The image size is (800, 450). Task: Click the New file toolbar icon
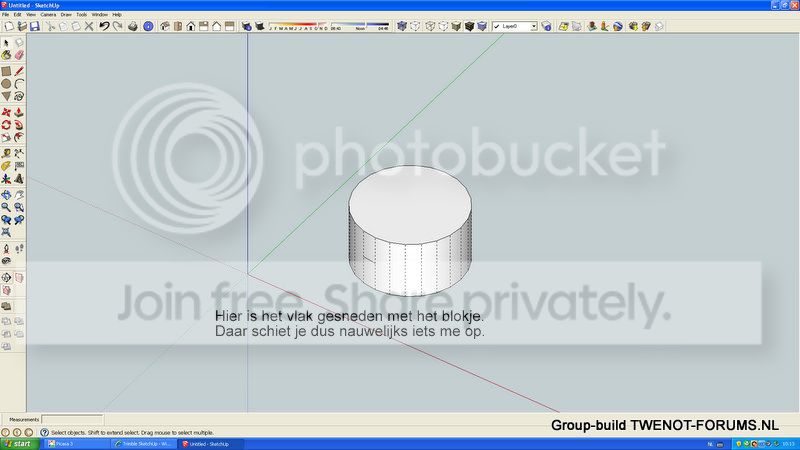pyautogui.click(x=9, y=26)
